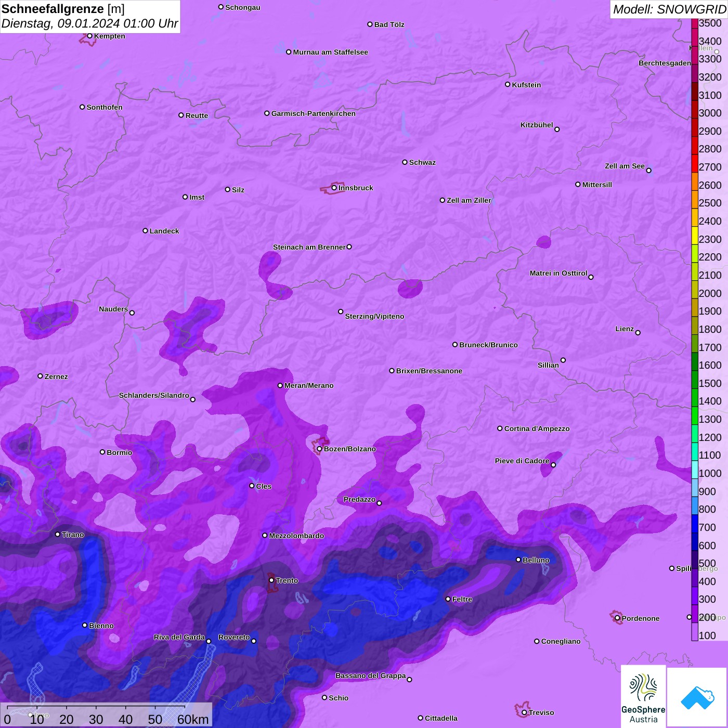Pick the Trento city marker dot
The height and width of the screenshot is (728, 728).
click(271, 580)
